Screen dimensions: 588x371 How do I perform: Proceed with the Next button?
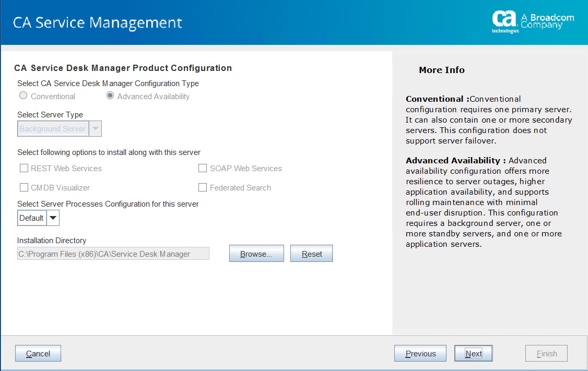[x=474, y=354]
